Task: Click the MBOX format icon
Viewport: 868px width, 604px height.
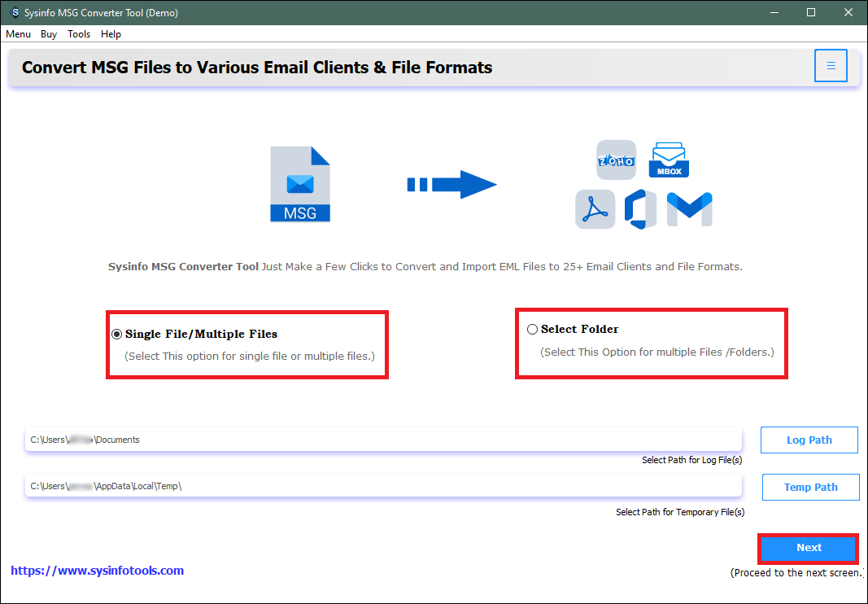Action: [x=669, y=160]
